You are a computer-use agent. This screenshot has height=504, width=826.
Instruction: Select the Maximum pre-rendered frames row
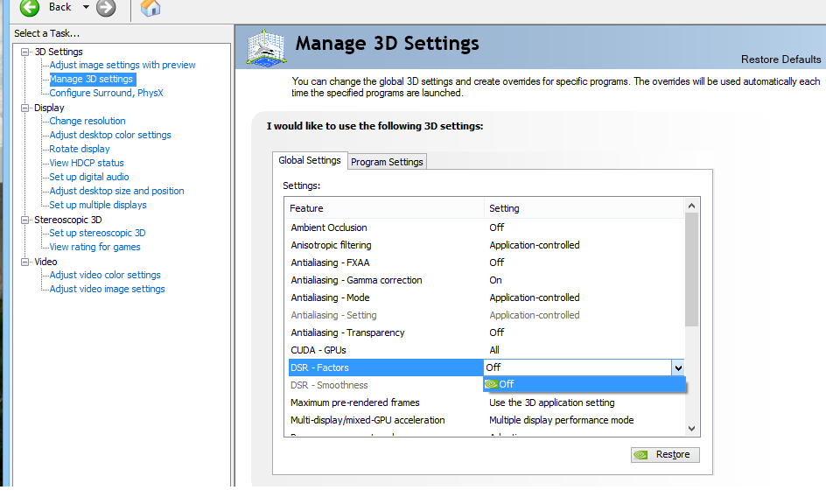tap(485, 402)
